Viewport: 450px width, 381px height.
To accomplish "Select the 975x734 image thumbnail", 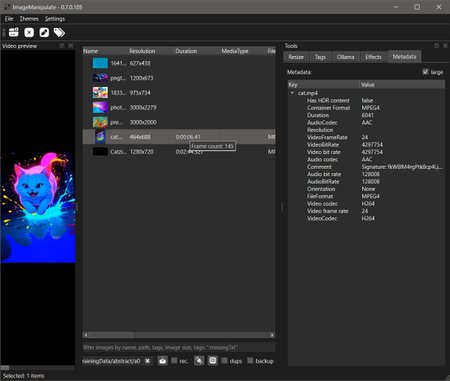I will click(100, 93).
